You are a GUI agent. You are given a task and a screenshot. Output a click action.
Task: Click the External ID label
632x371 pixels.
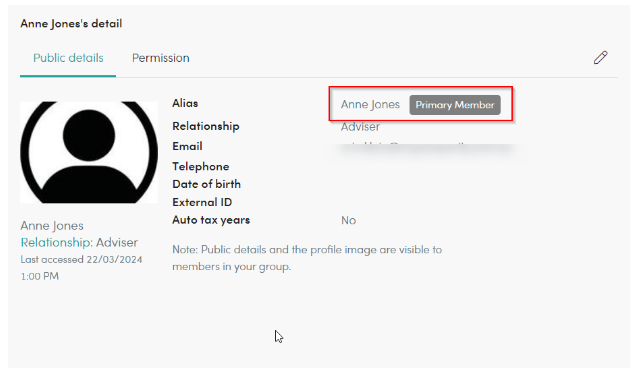[202, 202]
